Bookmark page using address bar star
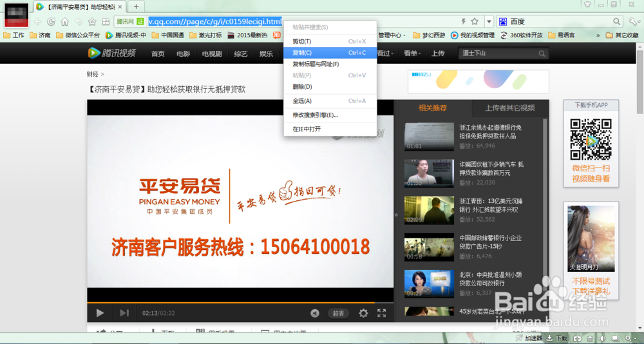Screen dimensions: 644x344 tap(475, 21)
